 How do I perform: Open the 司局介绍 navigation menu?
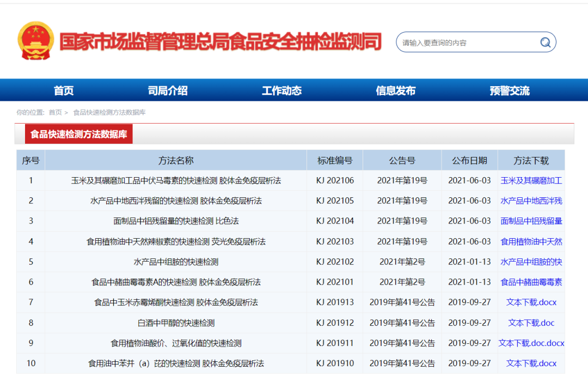pyautogui.click(x=168, y=90)
